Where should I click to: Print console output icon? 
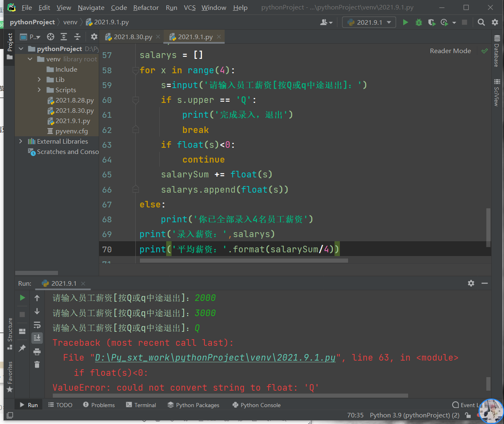(x=37, y=352)
